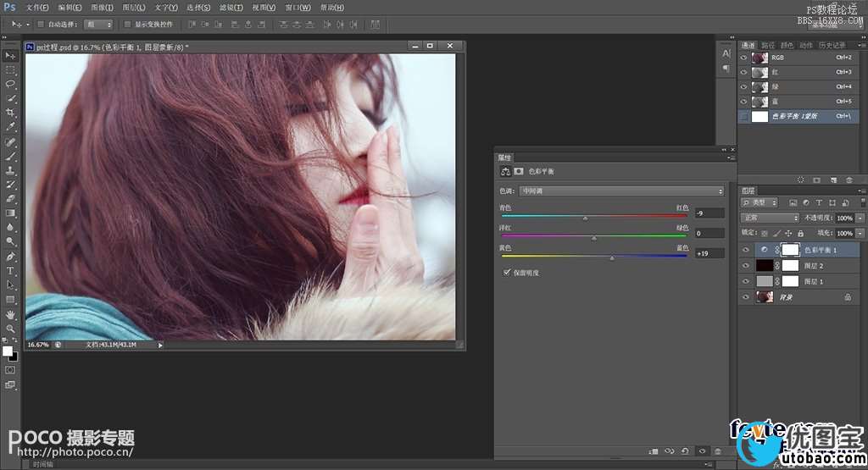This screenshot has width=868, height=470.
Task: Open the 图像(I) menu
Action: pos(102,8)
